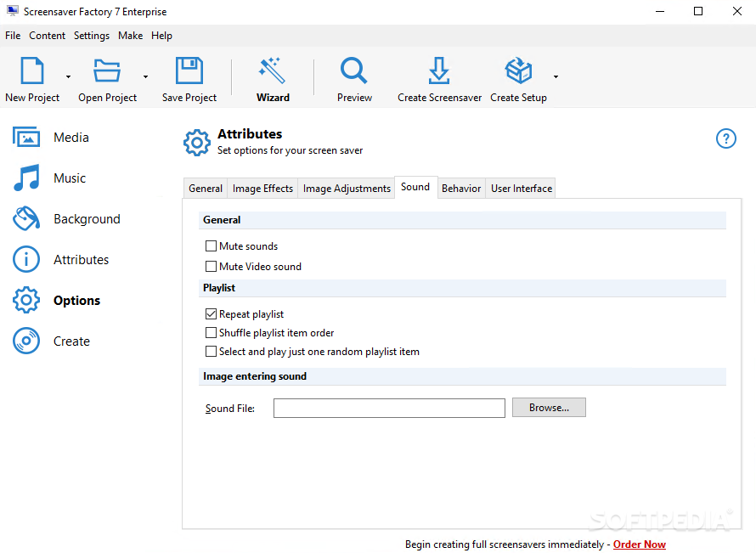Switch to the User Interface tab
756x553 pixels.
pos(522,189)
